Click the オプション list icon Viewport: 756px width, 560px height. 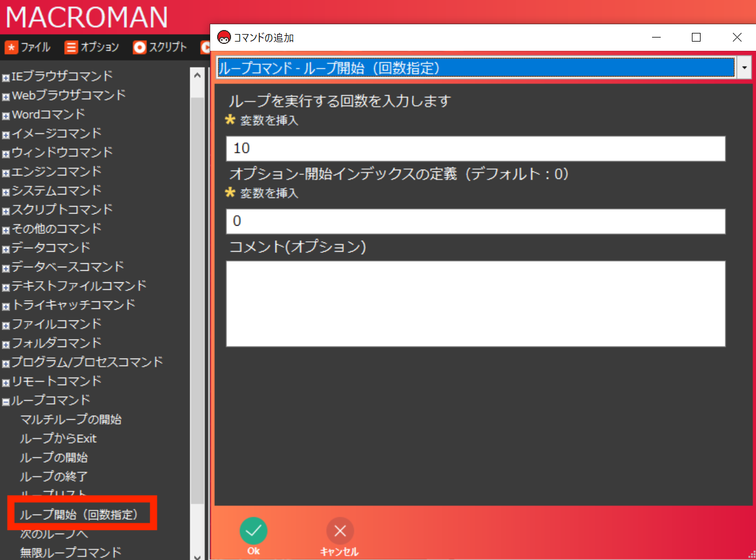click(71, 47)
